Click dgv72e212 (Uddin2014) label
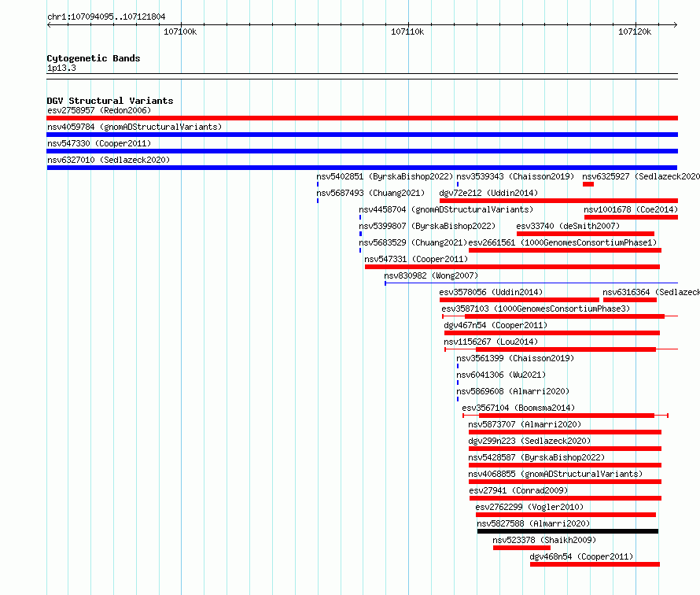This screenshot has width=700, height=595. [488, 193]
